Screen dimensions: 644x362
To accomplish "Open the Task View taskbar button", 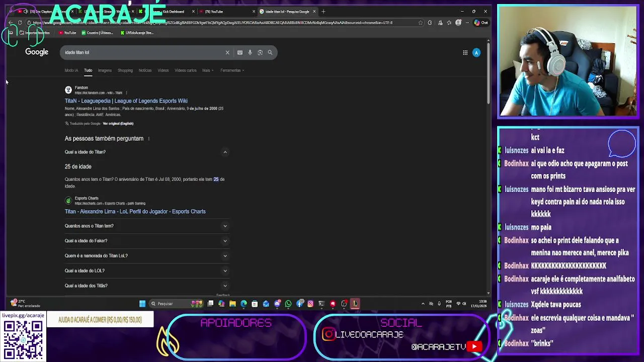I will 211,304.
